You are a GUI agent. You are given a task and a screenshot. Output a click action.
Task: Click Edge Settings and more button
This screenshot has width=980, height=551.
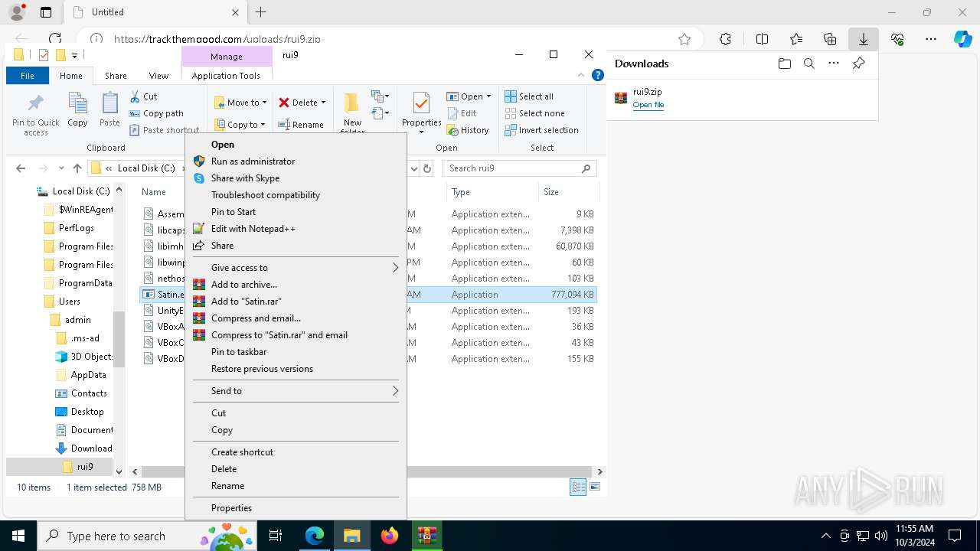tap(931, 39)
